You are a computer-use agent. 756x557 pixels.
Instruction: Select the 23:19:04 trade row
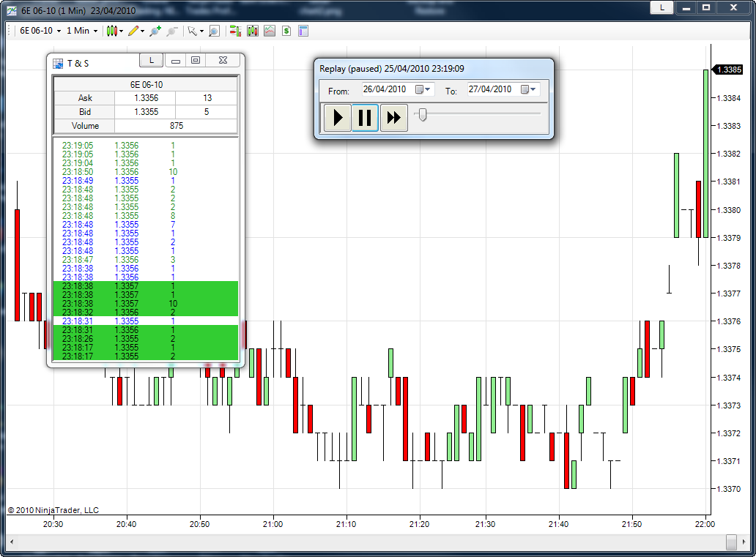[x=146, y=163]
